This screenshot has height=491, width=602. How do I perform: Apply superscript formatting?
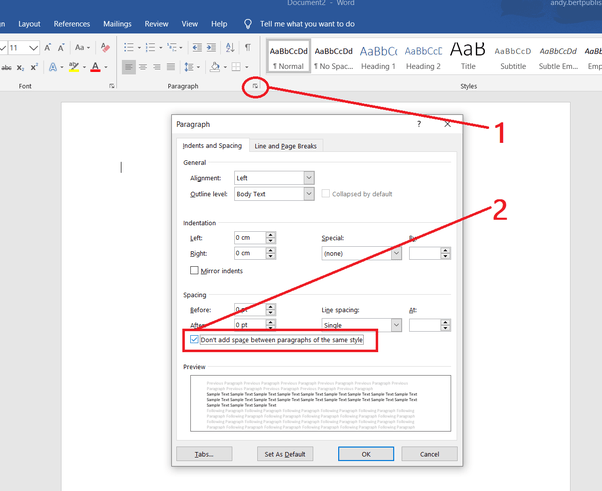tap(34, 67)
